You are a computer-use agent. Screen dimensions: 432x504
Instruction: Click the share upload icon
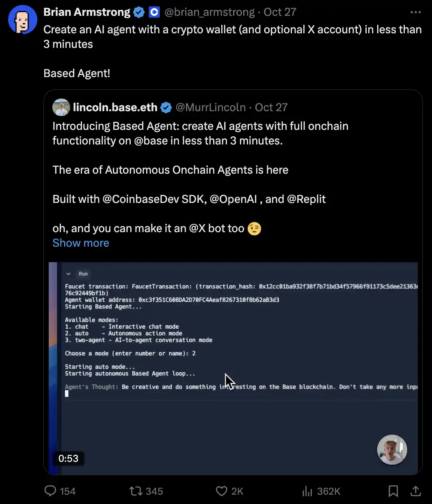415,491
